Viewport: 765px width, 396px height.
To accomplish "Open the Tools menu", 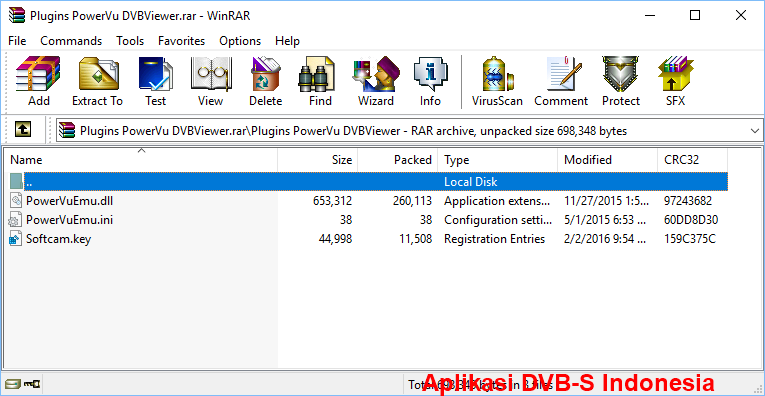I will click(130, 41).
